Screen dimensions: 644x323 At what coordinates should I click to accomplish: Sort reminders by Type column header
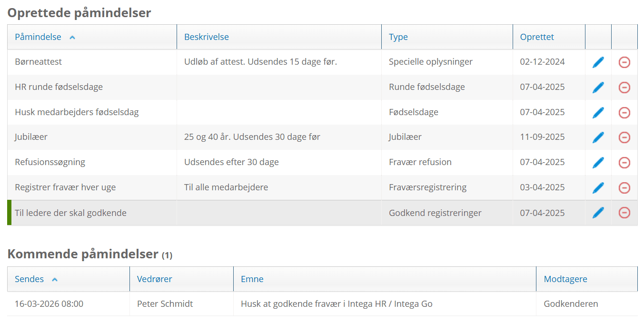(398, 37)
